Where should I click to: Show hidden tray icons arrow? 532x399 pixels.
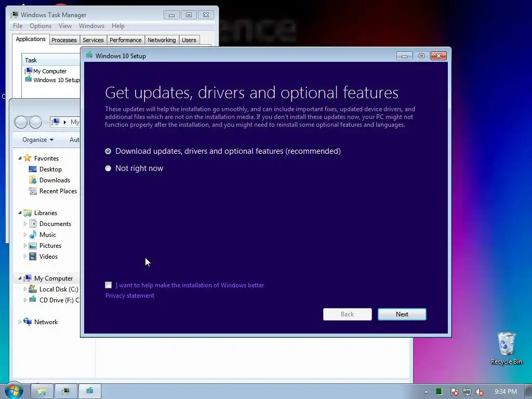(x=426, y=392)
